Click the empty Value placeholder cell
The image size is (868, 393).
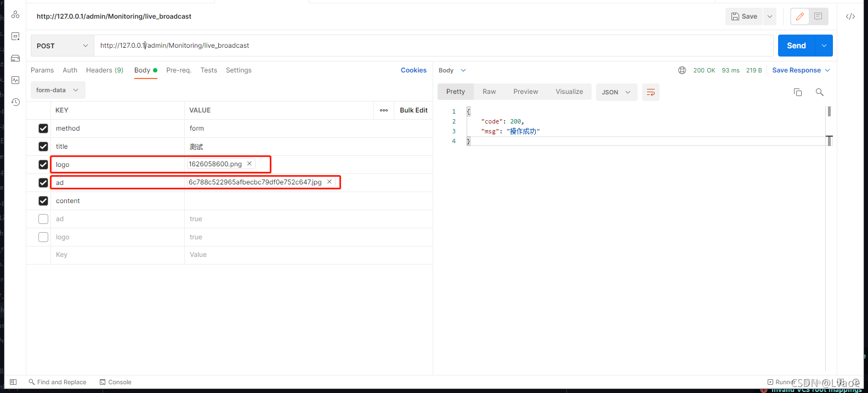[x=308, y=255]
